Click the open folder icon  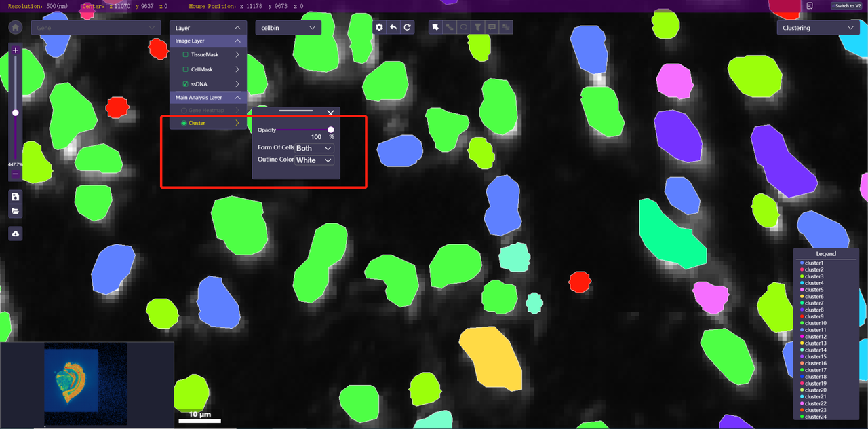[x=16, y=212]
